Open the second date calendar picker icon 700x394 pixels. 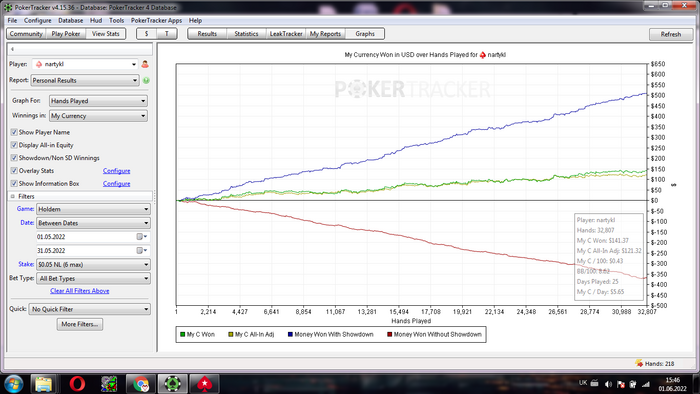pos(141,250)
